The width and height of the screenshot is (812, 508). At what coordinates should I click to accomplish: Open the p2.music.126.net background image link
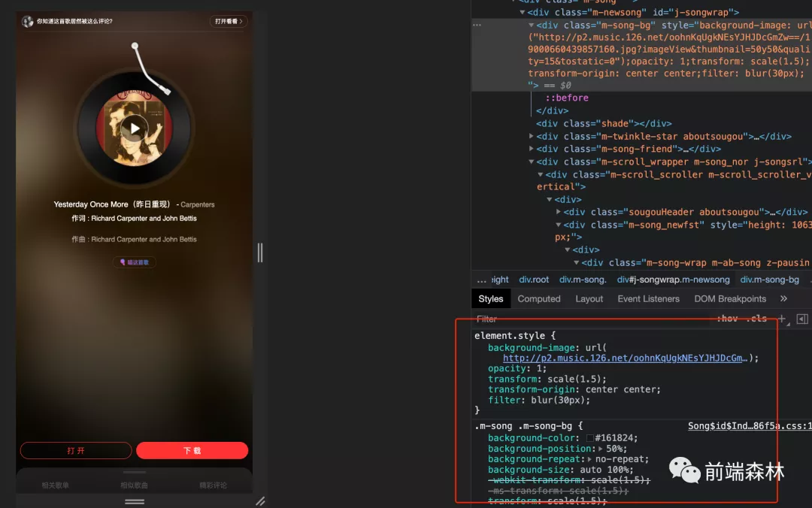pos(625,358)
